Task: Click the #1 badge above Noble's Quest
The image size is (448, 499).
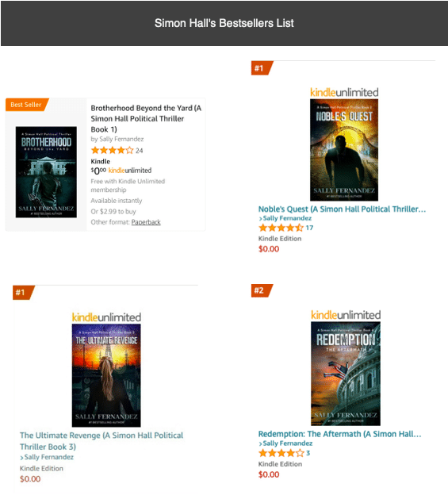Action: coord(262,67)
